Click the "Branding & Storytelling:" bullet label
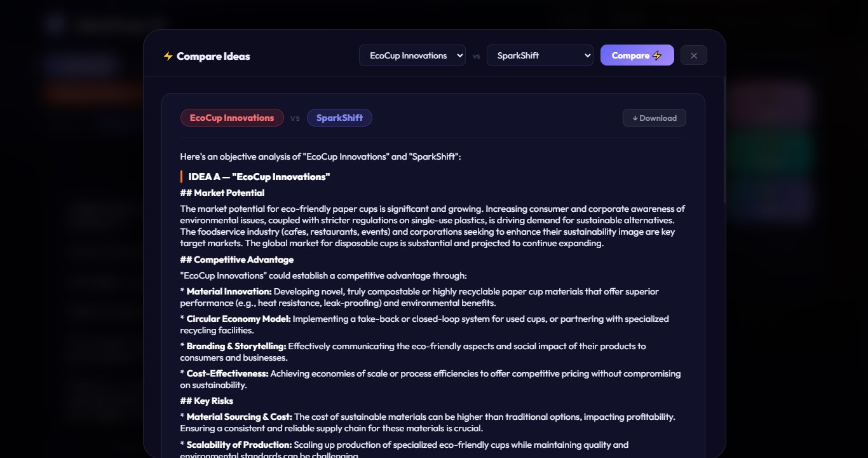Screen dimensions: 868x458 (236, 346)
